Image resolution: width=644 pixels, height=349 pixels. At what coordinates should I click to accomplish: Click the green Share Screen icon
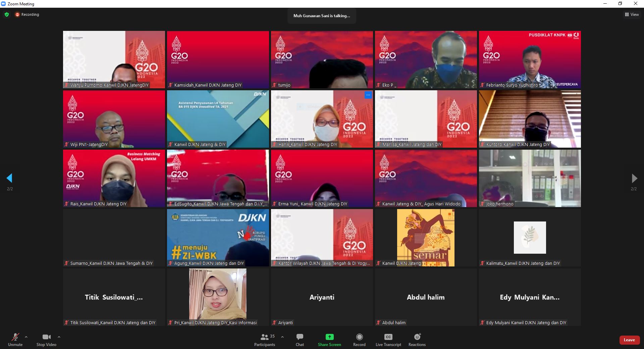[329, 337]
